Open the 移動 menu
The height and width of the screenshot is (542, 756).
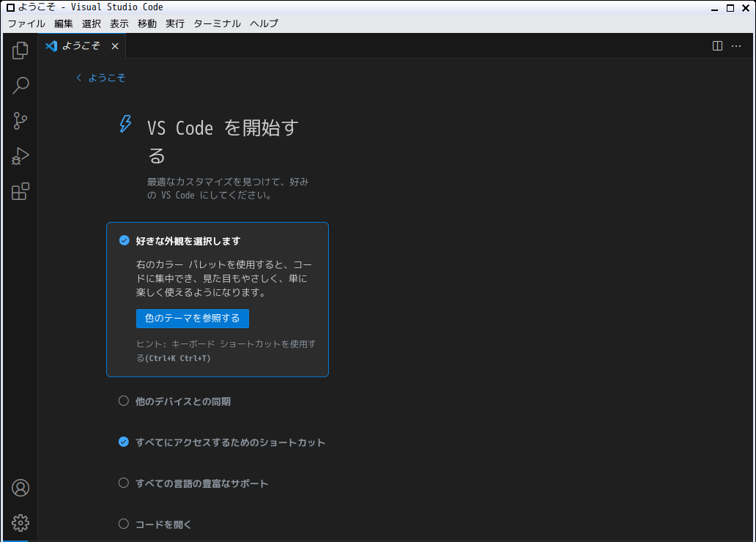coord(147,23)
